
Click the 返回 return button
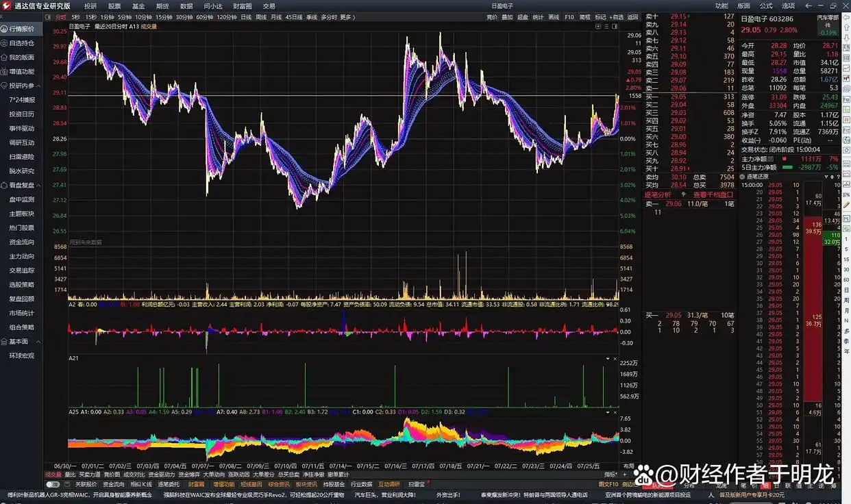click(634, 18)
